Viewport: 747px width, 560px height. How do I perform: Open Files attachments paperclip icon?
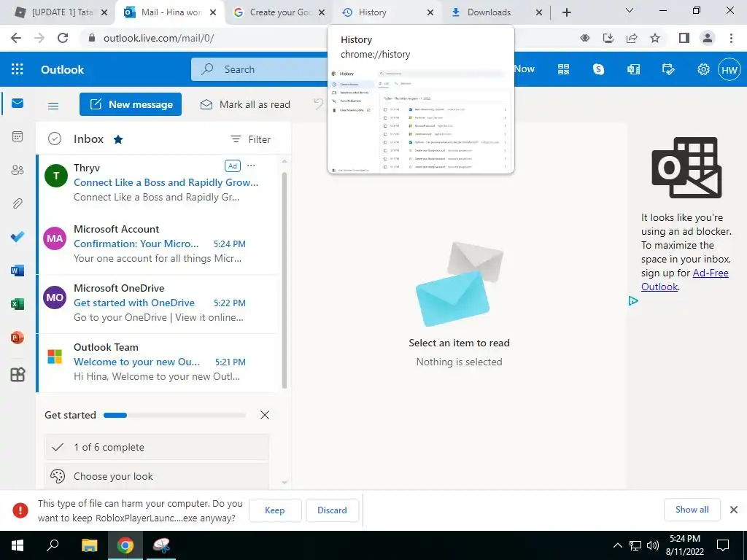(18, 203)
